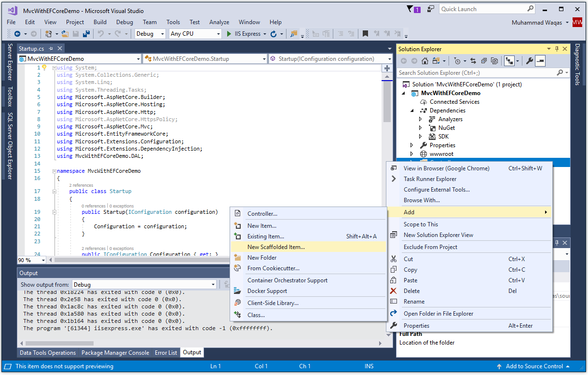The image size is (588, 375).
Task: Click the editor vertical scrollbar thumb
Action: point(387,100)
